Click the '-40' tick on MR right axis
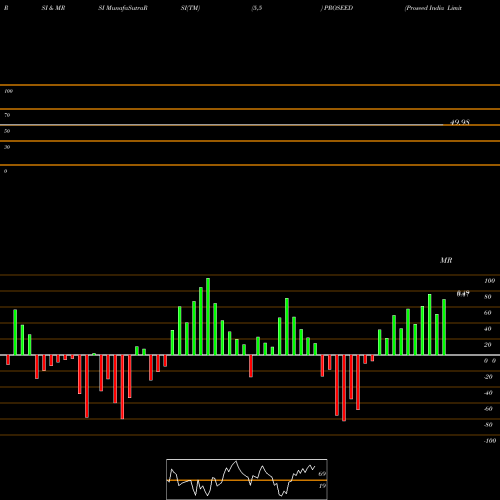The width and height of the screenshot is (500, 500). pyautogui.click(x=488, y=393)
